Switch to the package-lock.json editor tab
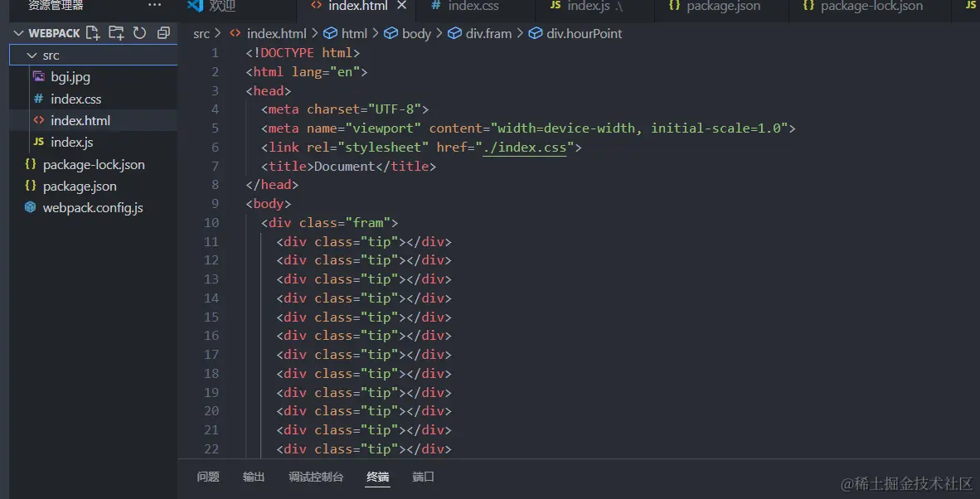The height and width of the screenshot is (499, 980). [871, 7]
